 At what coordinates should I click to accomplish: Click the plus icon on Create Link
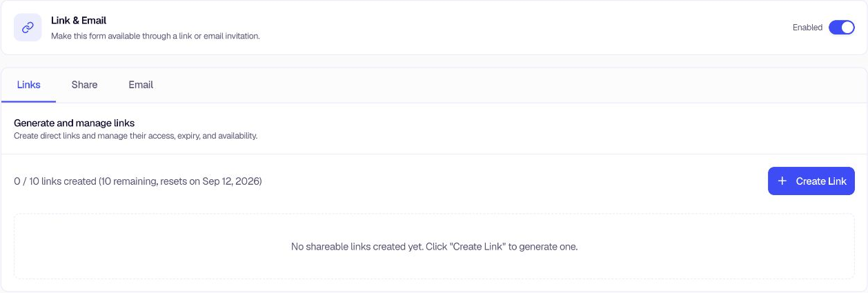pyautogui.click(x=782, y=181)
